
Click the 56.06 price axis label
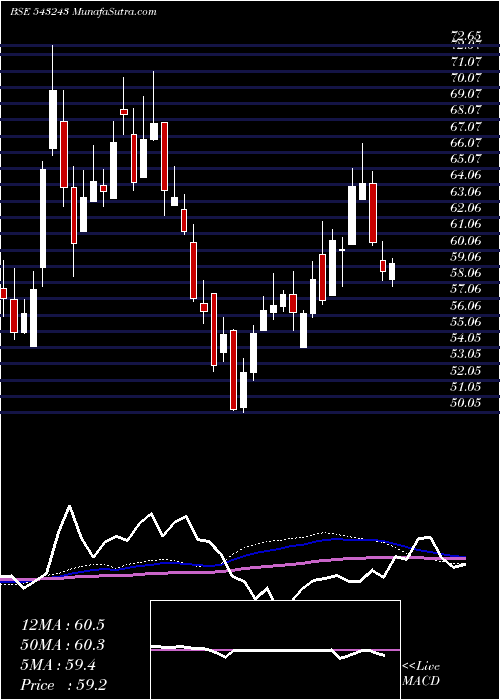466,305
